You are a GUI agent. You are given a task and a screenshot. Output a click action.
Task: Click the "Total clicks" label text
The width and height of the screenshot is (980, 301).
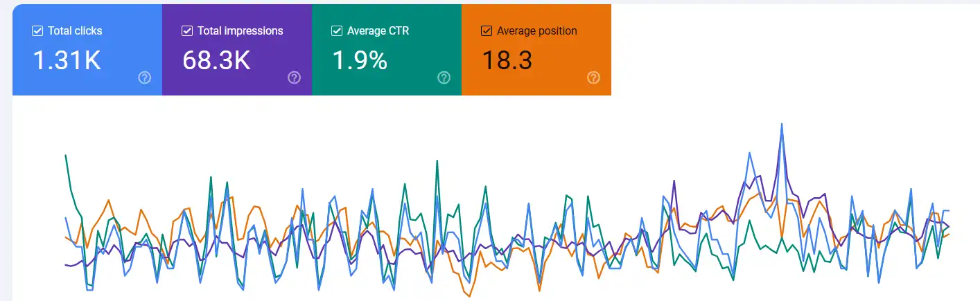[75, 31]
